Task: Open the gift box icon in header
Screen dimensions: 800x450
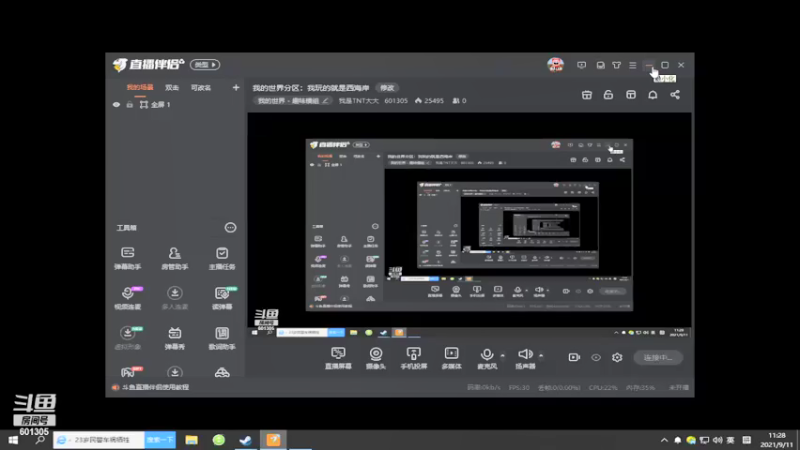Action: tap(587, 95)
